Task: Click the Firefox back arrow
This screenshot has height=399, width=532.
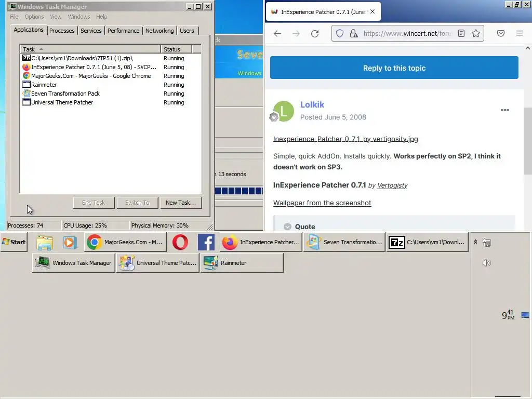Action: (x=277, y=33)
